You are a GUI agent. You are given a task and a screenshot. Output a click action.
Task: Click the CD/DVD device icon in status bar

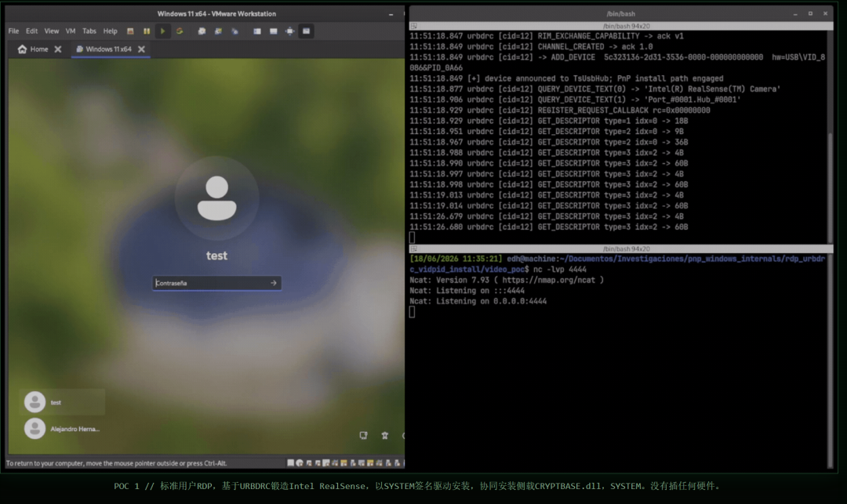pos(300,463)
